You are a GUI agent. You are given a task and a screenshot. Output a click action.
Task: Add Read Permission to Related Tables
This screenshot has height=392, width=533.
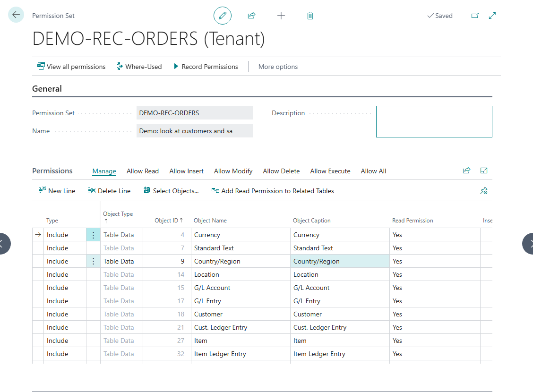pos(273,190)
